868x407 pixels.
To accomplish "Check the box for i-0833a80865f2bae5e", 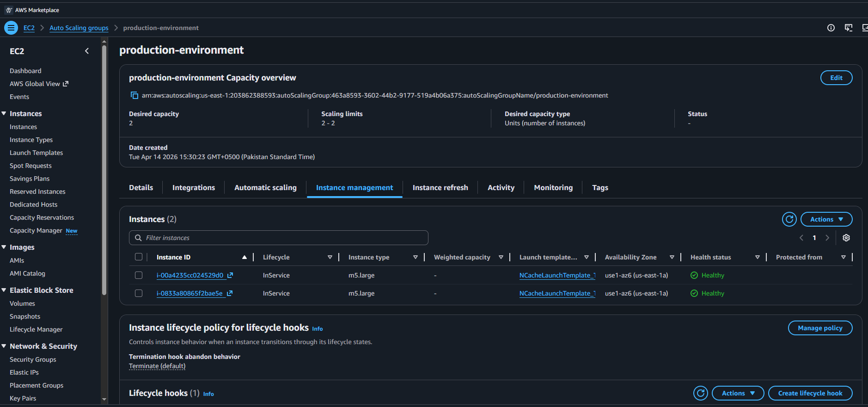I will tap(139, 293).
